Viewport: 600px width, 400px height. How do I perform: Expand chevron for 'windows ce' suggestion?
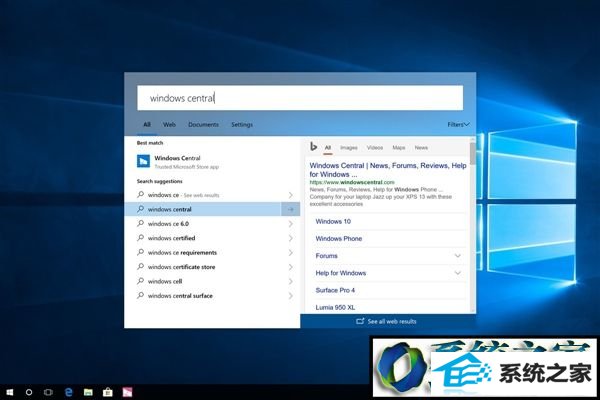pyautogui.click(x=290, y=195)
